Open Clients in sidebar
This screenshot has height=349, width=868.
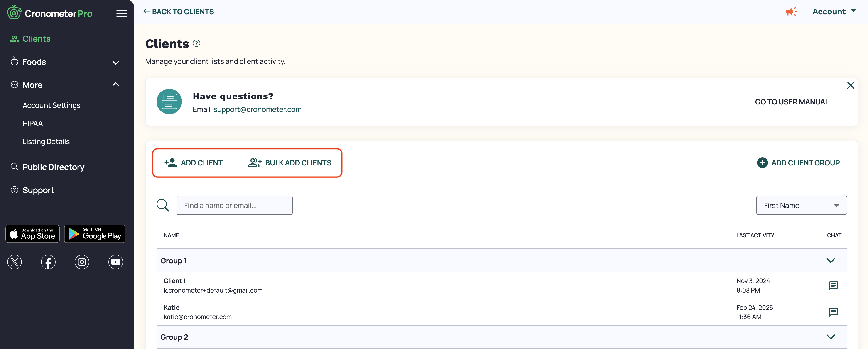[x=30, y=39]
